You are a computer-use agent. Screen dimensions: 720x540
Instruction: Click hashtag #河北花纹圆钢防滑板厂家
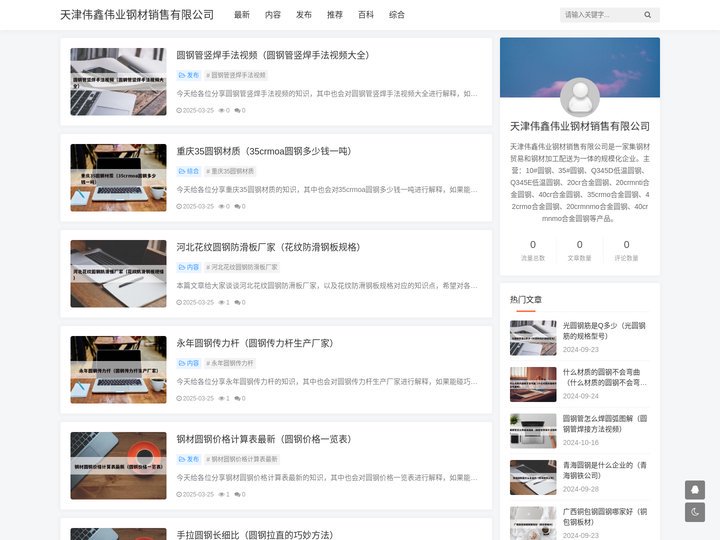coord(242,267)
